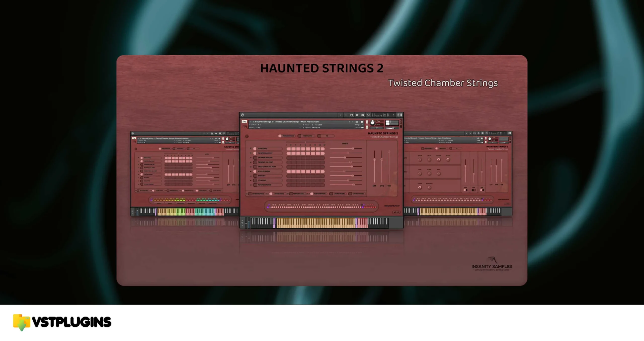The image size is (644, 341).
Task: Click the Tune knob in center window
Action: point(373,123)
